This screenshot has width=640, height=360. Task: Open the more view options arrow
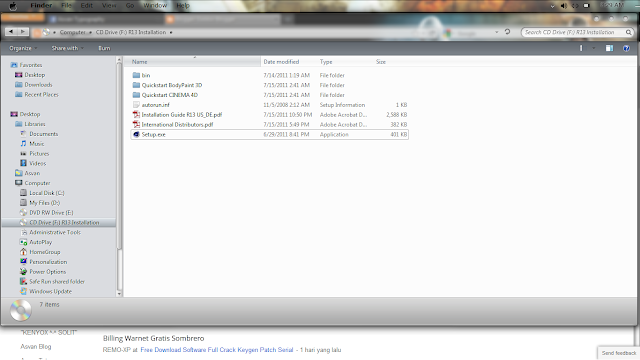(x=594, y=48)
